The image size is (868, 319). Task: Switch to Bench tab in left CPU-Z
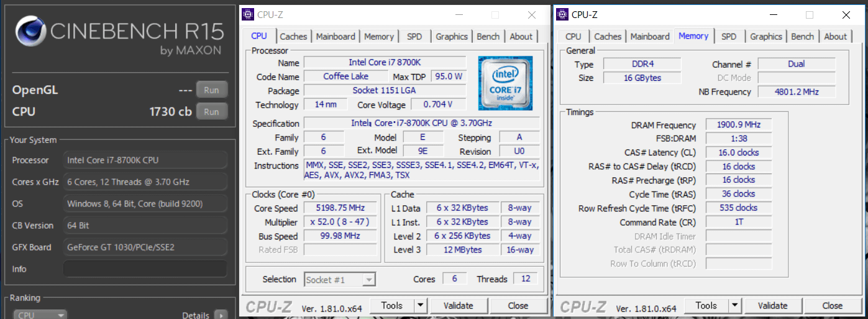click(488, 37)
